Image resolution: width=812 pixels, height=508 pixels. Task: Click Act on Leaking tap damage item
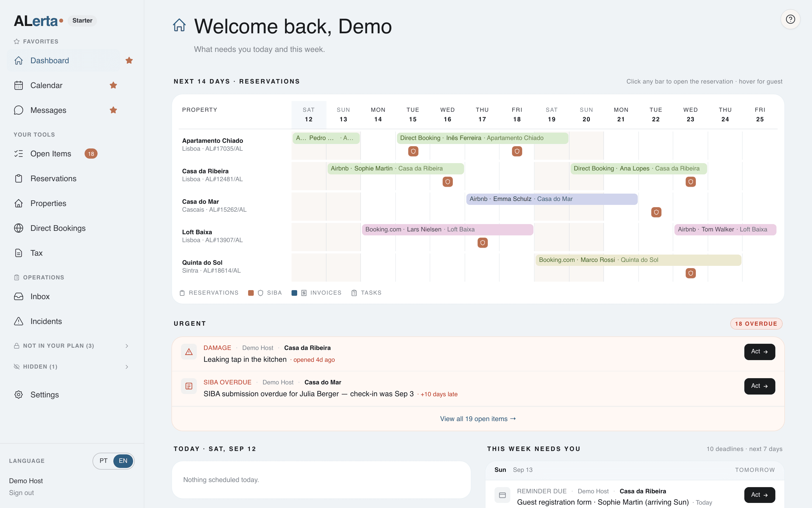click(x=760, y=352)
